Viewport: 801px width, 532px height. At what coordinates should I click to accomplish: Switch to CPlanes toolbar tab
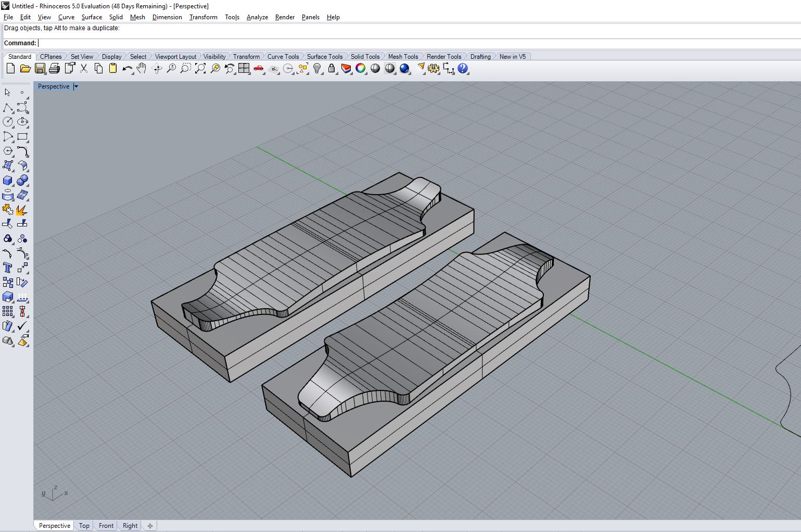tap(51, 57)
